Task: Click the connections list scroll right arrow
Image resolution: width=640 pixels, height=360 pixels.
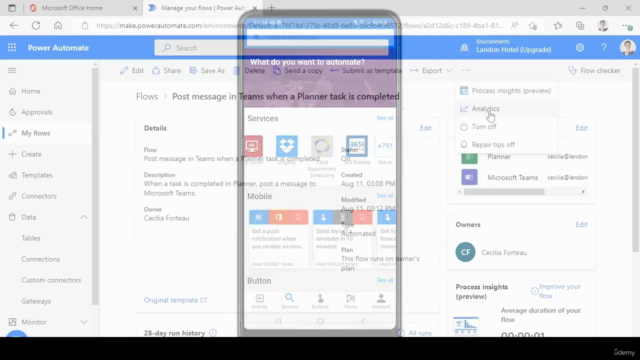Action: (x=583, y=192)
